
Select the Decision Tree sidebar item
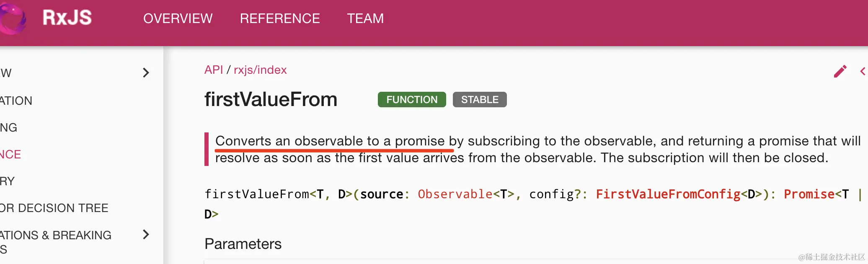coord(54,208)
